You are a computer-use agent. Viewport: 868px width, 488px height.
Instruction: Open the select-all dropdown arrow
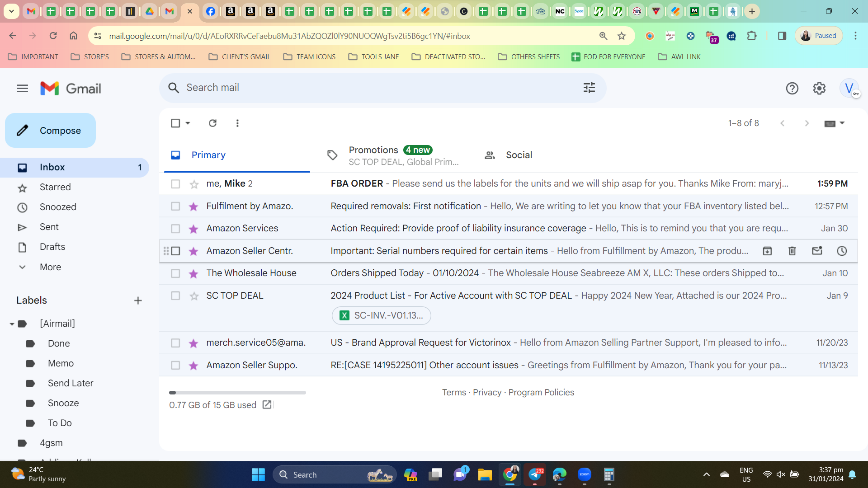coord(188,123)
